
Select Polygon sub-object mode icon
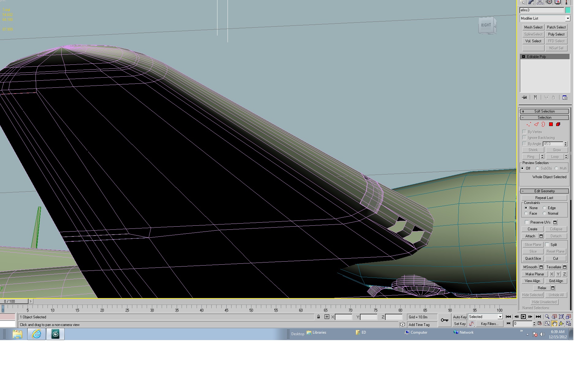click(551, 125)
